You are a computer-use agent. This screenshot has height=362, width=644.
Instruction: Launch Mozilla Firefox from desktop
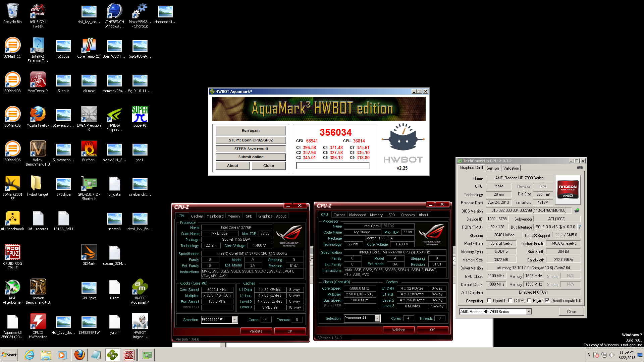[x=38, y=117]
